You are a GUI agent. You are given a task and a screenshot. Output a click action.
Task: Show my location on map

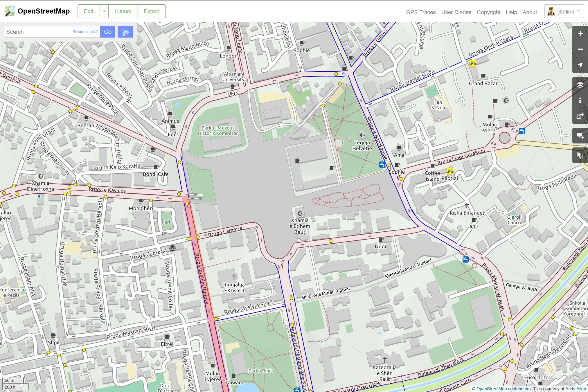pyautogui.click(x=580, y=65)
